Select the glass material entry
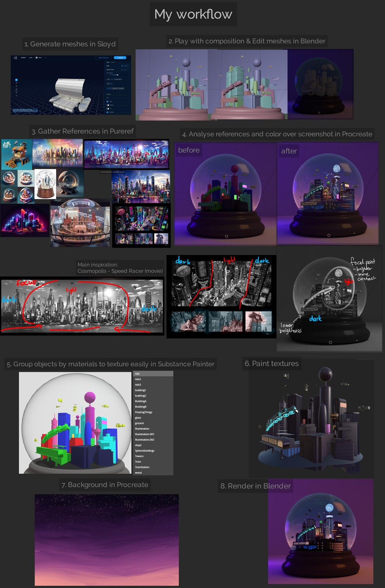The width and height of the screenshot is (385, 588). point(153,418)
